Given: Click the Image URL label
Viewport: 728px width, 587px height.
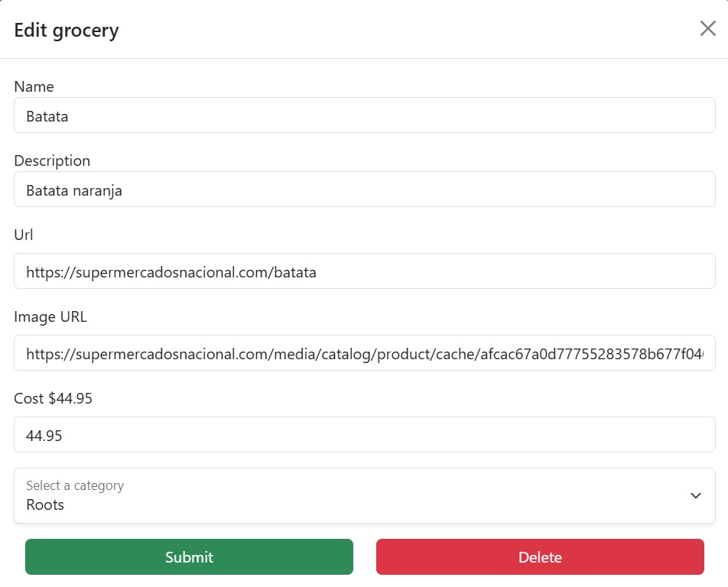Looking at the screenshot, I should point(50,316).
